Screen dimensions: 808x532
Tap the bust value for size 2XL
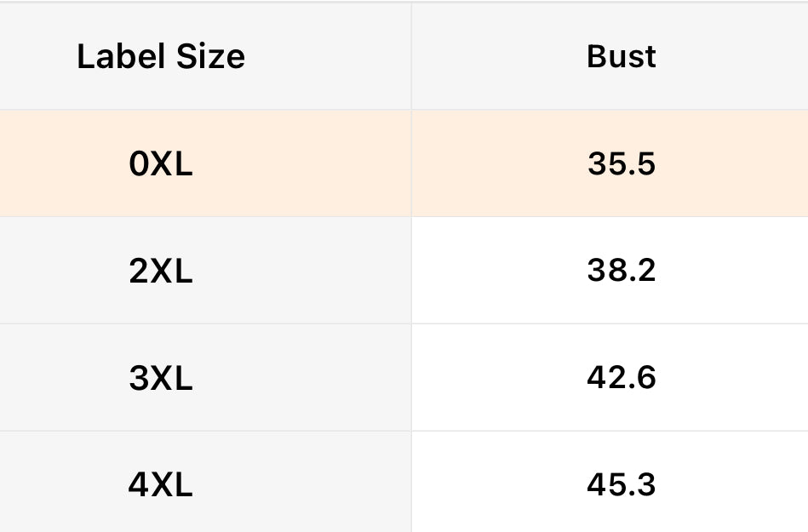click(622, 272)
